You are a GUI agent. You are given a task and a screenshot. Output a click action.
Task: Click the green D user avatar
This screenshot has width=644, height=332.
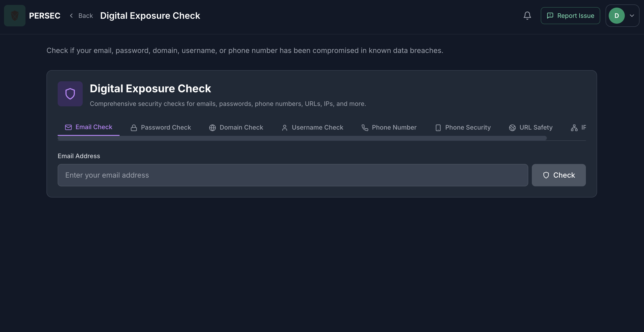coord(617,16)
